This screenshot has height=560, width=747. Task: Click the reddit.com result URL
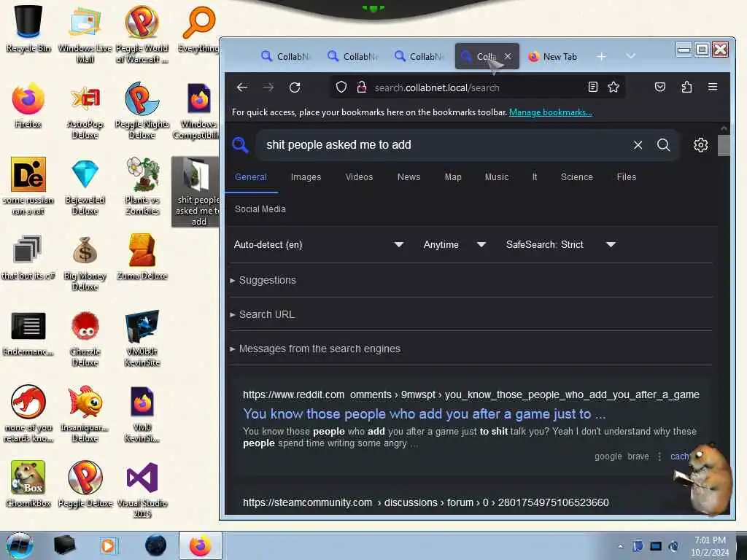pos(471,394)
